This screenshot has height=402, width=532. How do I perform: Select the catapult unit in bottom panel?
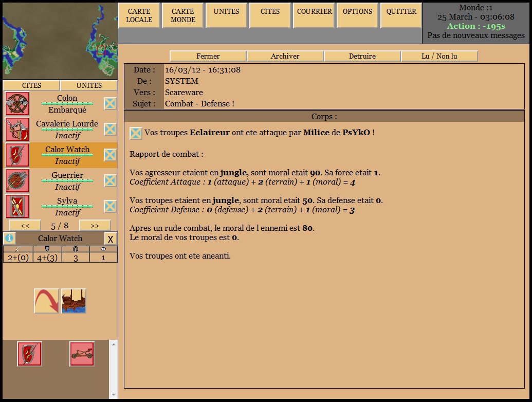click(x=82, y=354)
